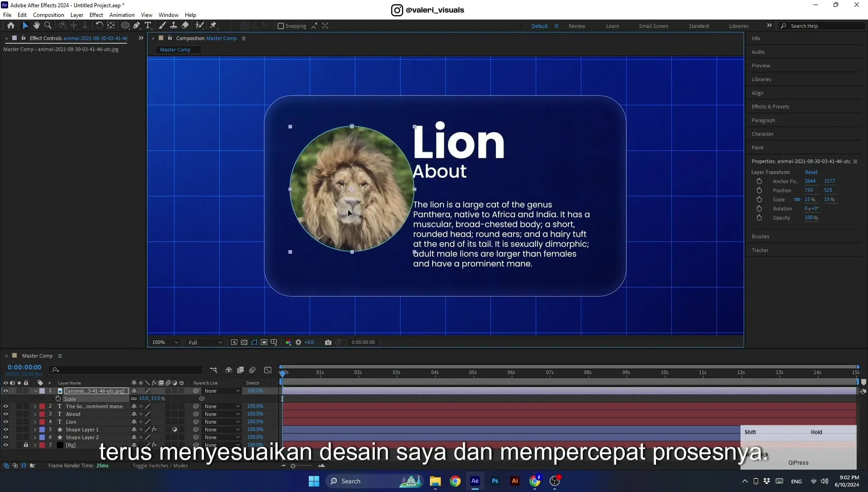This screenshot has height=492, width=868.
Task: Switch to the Small Screen workspace
Action: coord(653,26)
